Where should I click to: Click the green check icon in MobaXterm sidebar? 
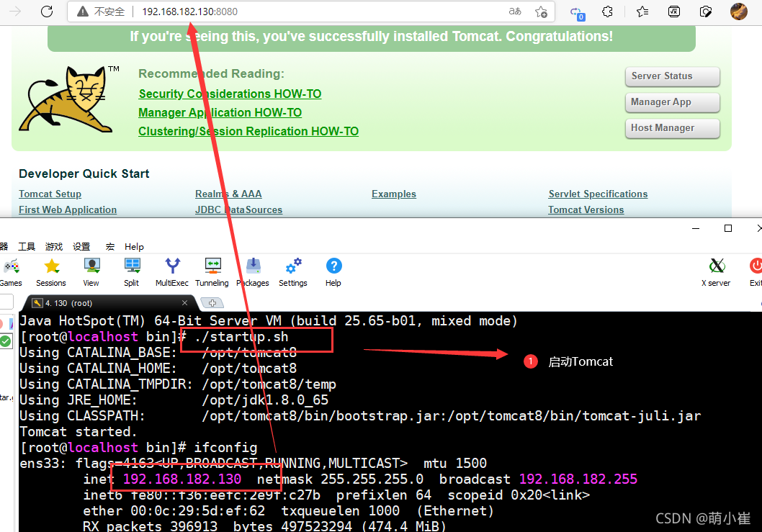[5, 341]
